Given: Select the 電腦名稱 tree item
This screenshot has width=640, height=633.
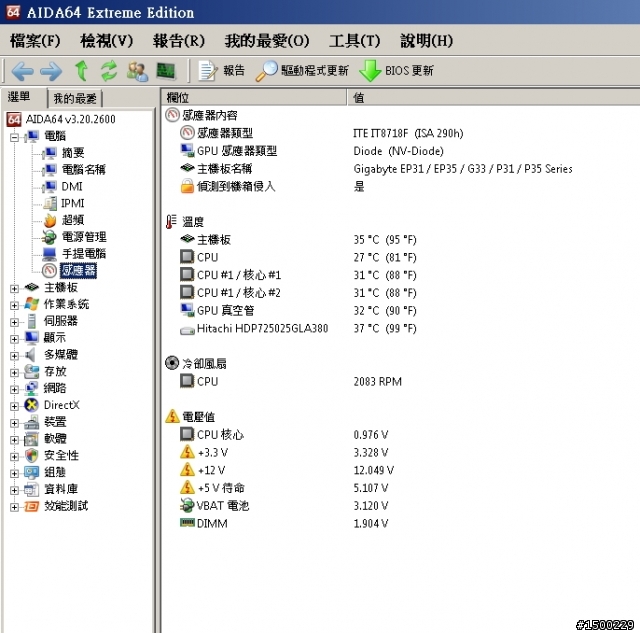Looking at the screenshot, I should point(84,169).
